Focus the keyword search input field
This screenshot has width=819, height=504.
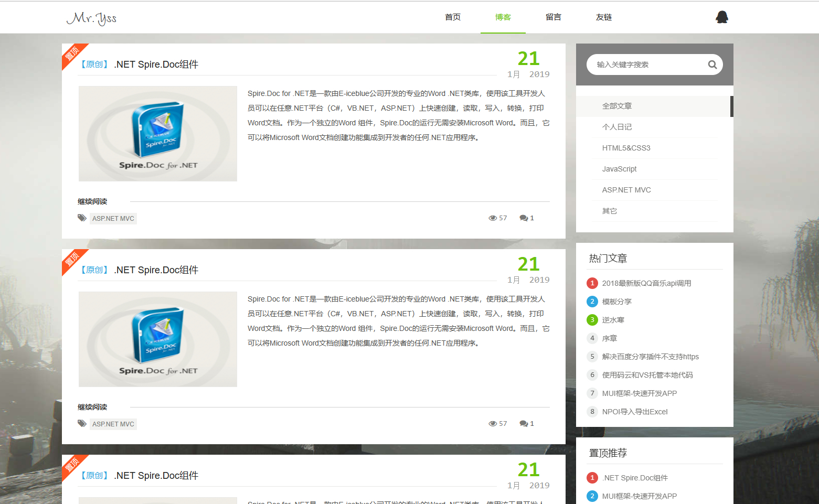pyautogui.click(x=650, y=65)
